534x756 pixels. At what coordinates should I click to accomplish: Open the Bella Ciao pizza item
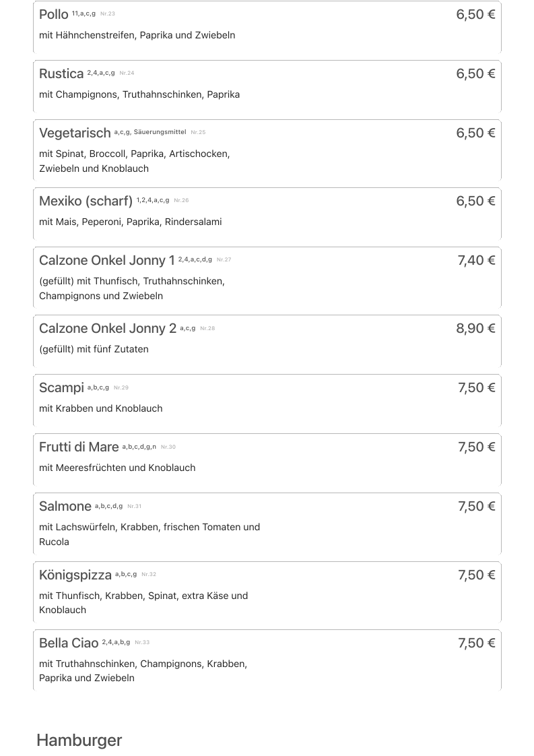69,643
